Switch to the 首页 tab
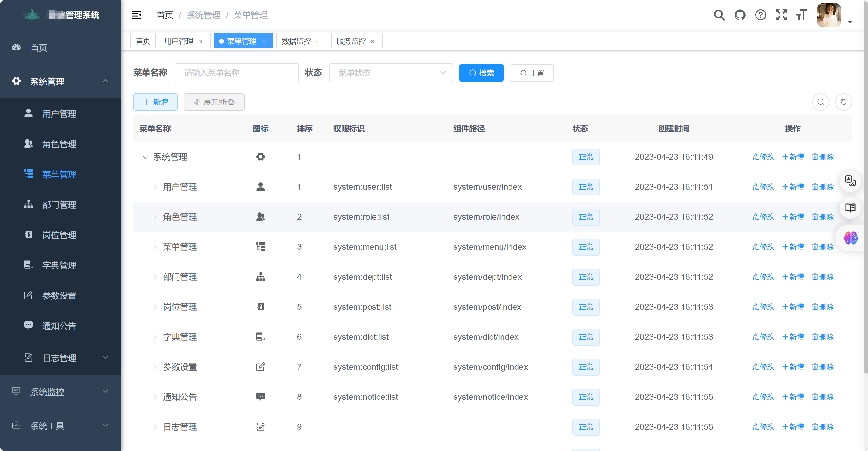This screenshot has width=868, height=451. click(143, 41)
